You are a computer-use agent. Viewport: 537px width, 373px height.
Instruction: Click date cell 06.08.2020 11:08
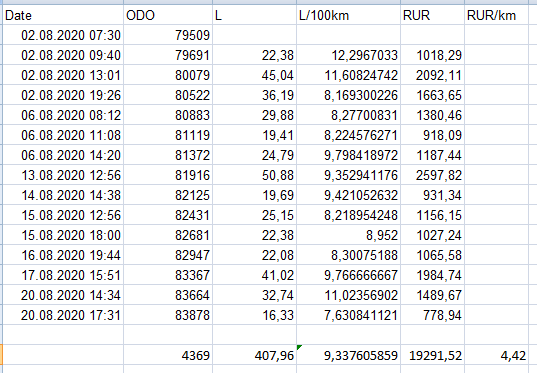pos(63,135)
